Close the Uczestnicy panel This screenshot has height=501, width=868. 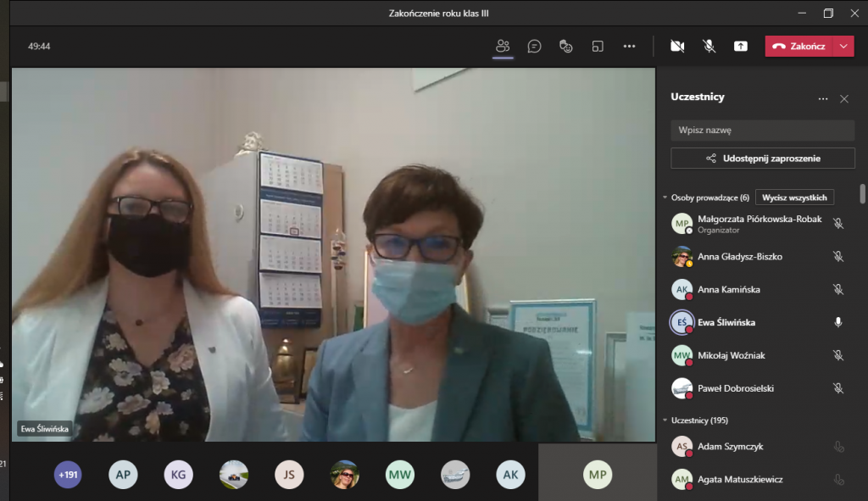click(844, 98)
